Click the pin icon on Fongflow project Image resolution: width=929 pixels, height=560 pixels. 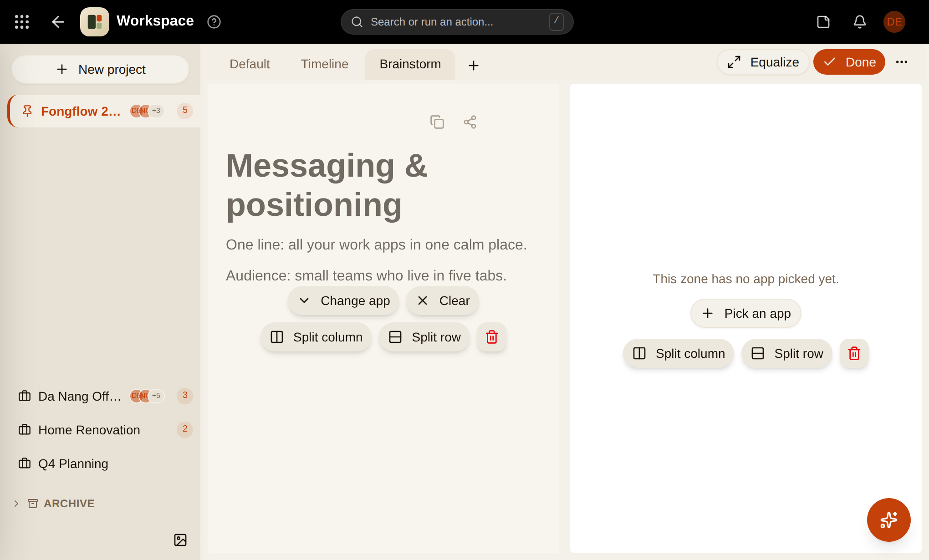(27, 111)
